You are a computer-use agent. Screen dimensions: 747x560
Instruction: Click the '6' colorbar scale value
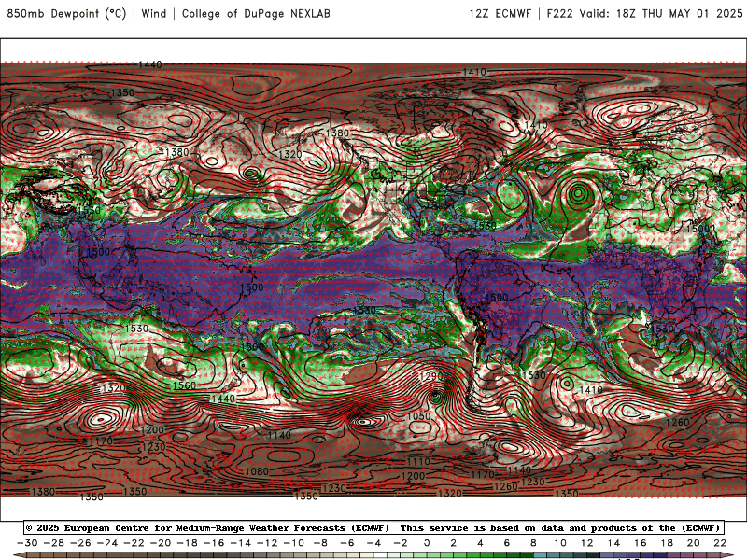click(507, 543)
